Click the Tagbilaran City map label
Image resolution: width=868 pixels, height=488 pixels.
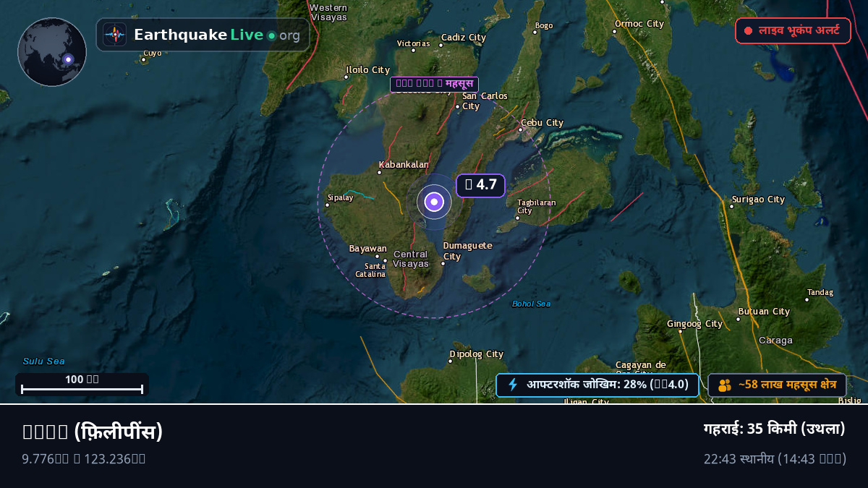[536, 206]
